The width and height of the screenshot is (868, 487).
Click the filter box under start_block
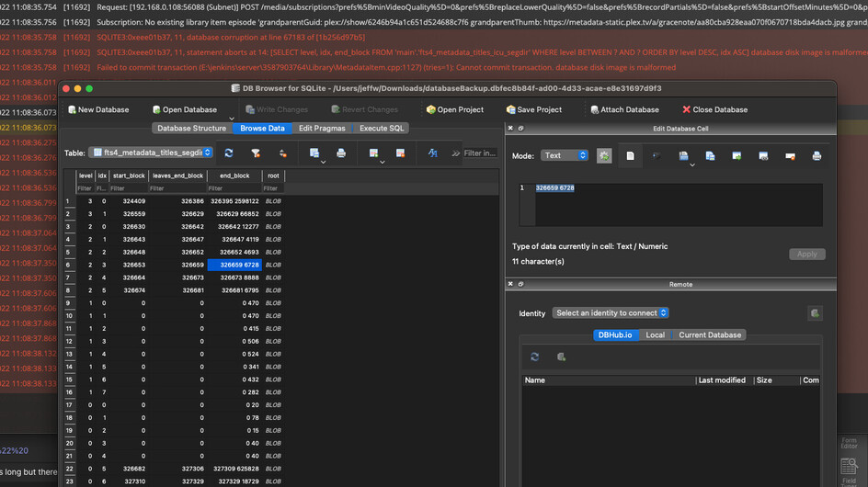point(129,188)
